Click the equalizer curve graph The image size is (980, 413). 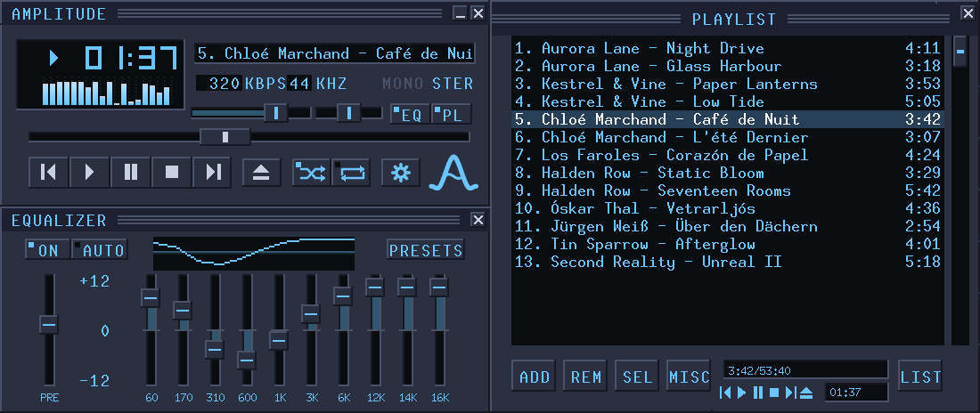tap(254, 253)
